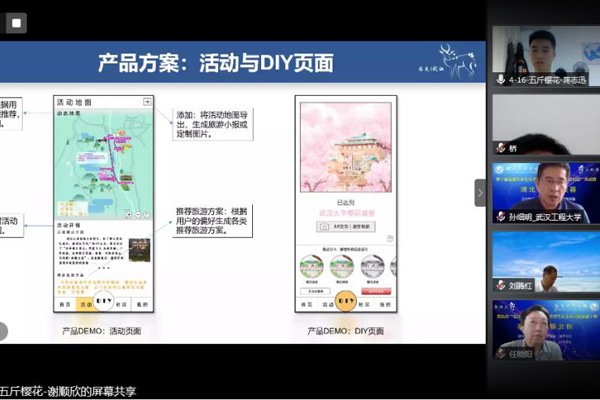Click the round gray button at left edge
Viewport: 600px width, 400px height.
(3, 331)
